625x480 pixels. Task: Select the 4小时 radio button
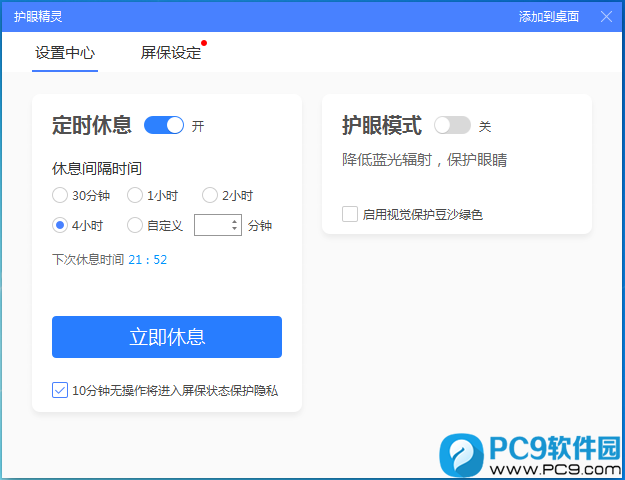(x=60, y=226)
